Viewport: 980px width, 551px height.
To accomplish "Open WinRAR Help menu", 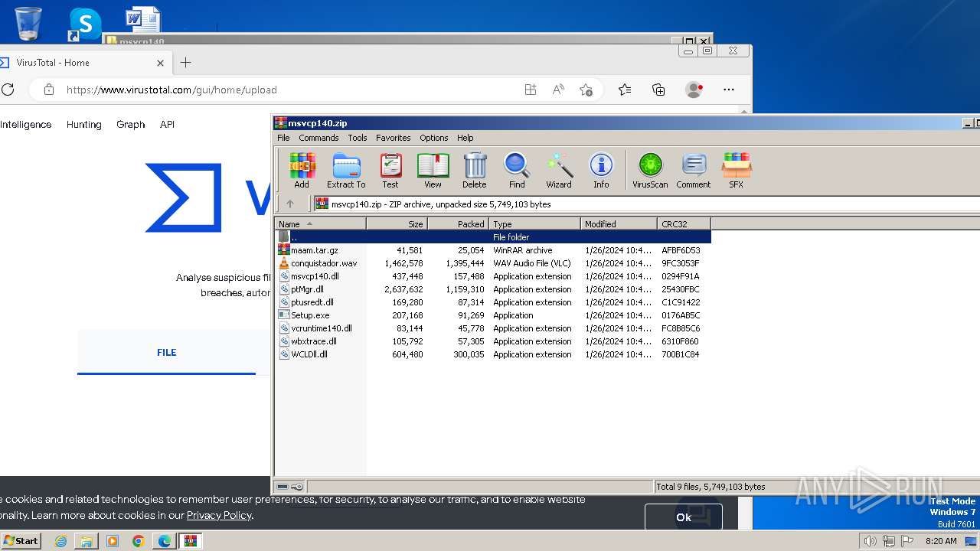I will point(465,138).
